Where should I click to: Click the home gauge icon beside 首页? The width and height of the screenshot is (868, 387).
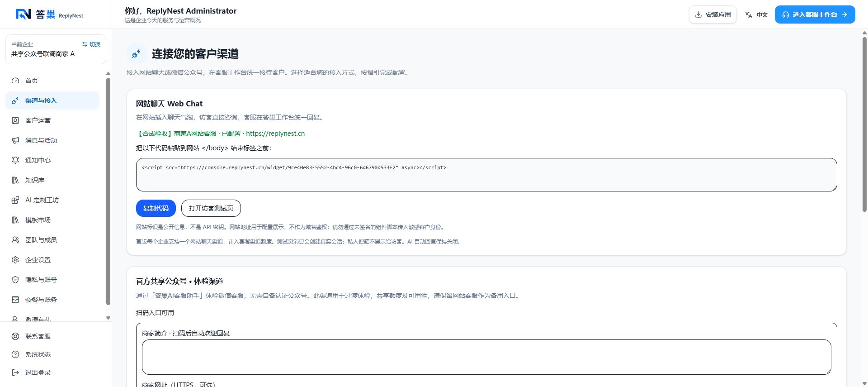(x=15, y=81)
